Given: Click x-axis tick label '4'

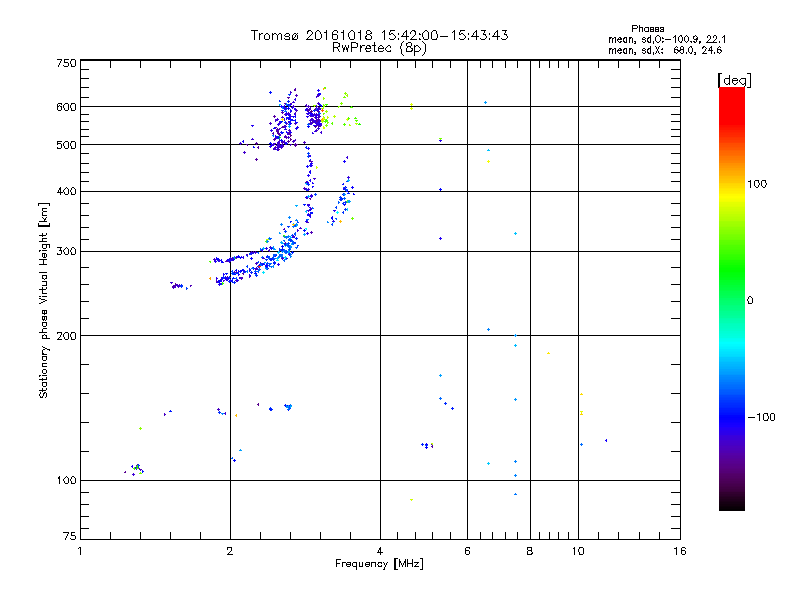Looking at the screenshot, I should [x=380, y=552].
